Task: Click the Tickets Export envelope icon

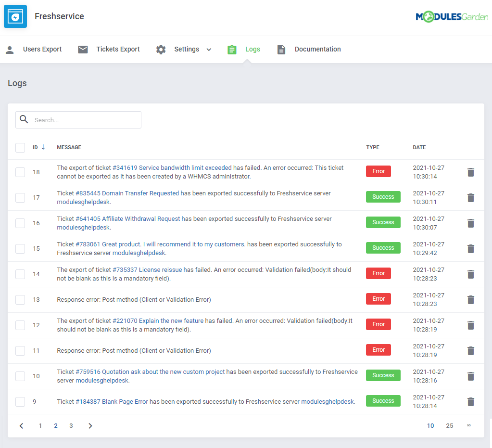Action: click(x=83, y=49)
